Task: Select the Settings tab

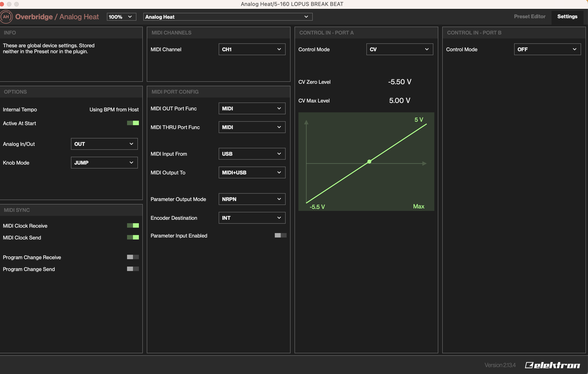Action: (567, 17)
